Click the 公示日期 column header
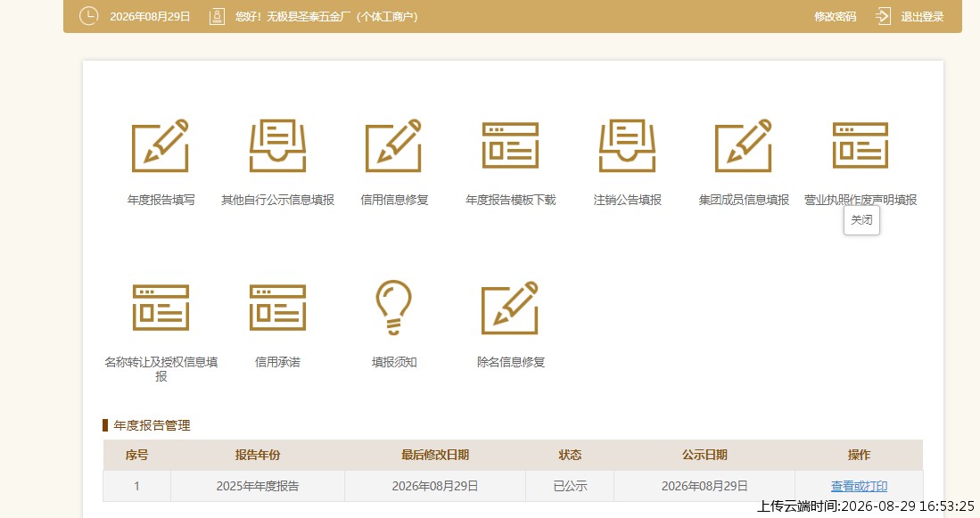The width and height of the screenshot is (980, 518). pos(704,455)
